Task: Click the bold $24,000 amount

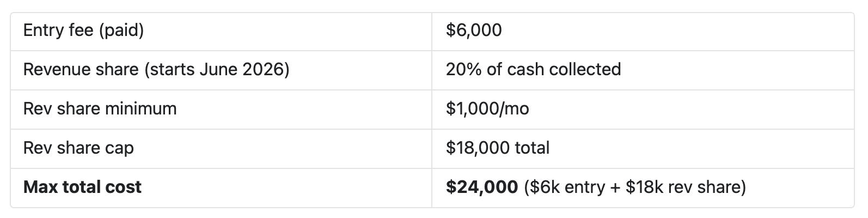Action: (481, 187)
